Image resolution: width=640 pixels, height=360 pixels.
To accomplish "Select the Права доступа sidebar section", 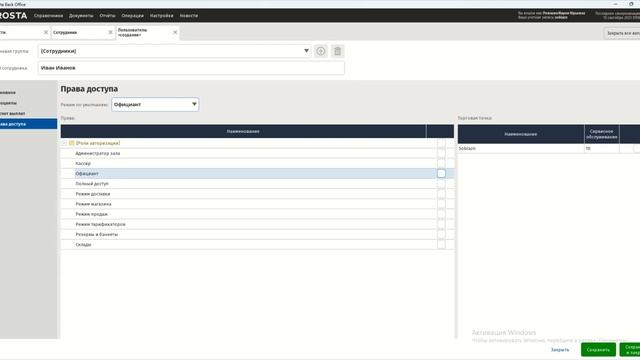I will point(29,124).
